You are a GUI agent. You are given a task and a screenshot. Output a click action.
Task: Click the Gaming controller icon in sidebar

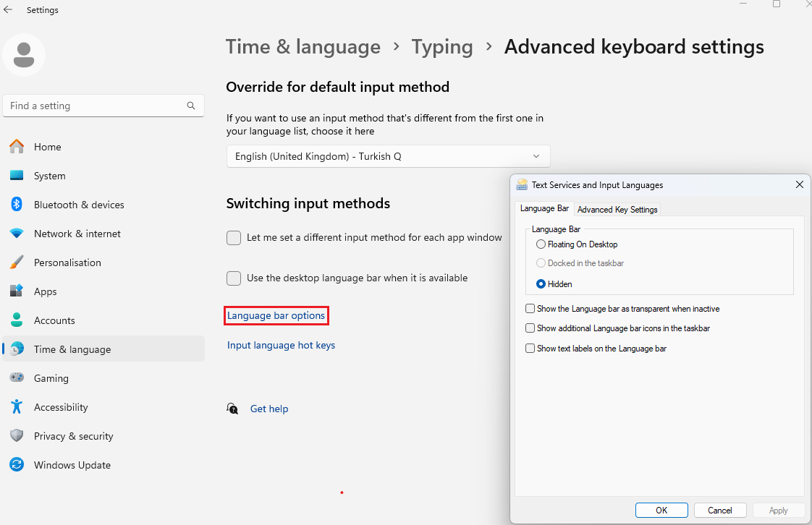click(17, 377)
